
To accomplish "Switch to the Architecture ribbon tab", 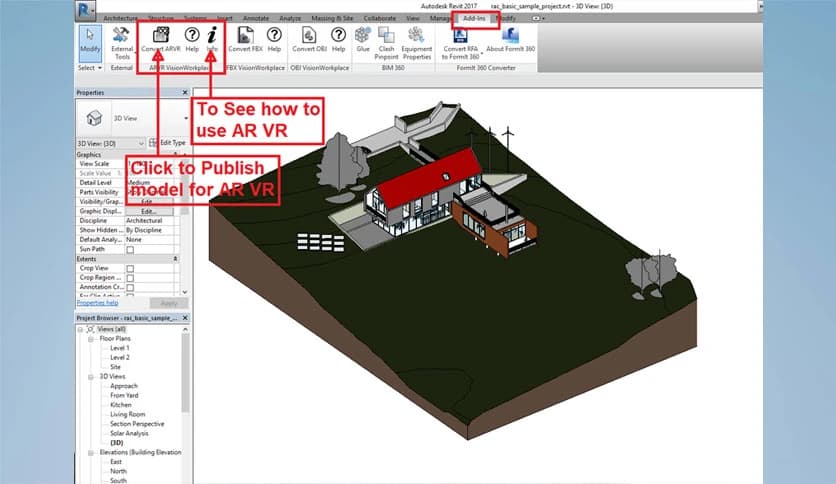I will (x=120, y=18).
